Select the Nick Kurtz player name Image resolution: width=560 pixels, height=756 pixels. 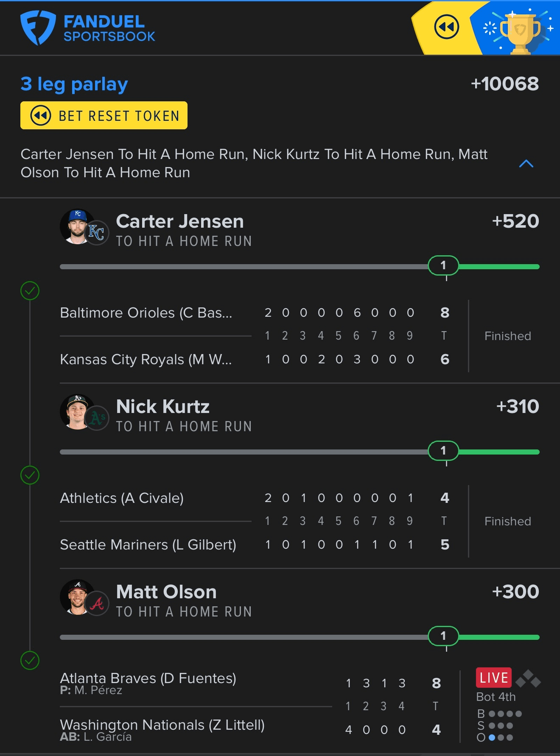coord(163,406)
